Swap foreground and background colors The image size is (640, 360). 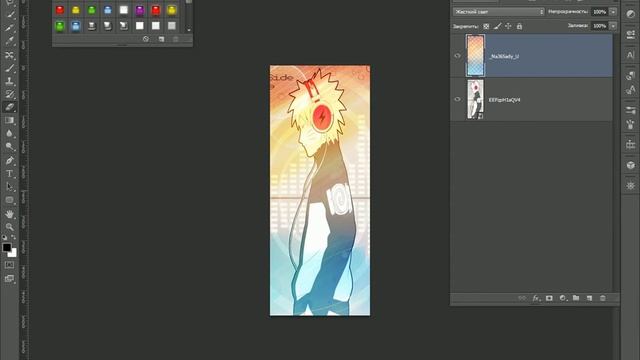click(x=13, y=237)
